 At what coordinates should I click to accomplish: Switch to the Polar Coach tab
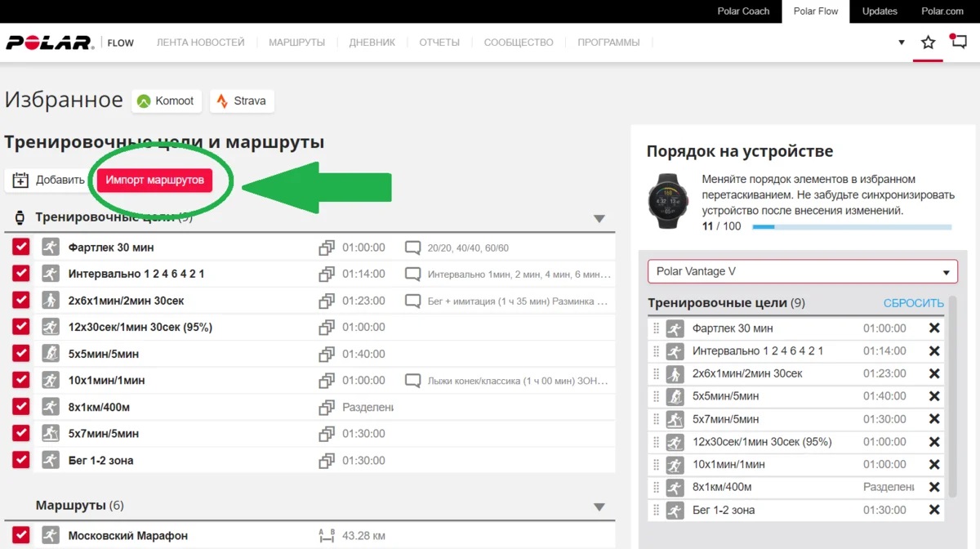742,11
